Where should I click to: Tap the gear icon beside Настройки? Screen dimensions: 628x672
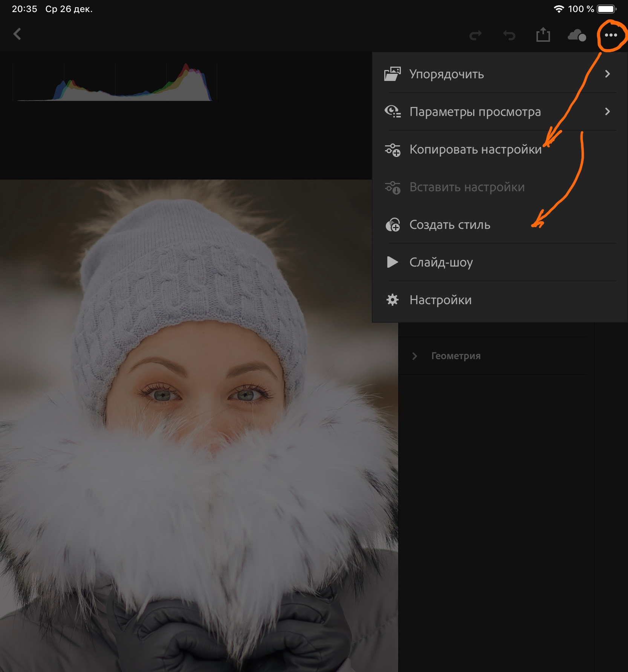(392, 300)
